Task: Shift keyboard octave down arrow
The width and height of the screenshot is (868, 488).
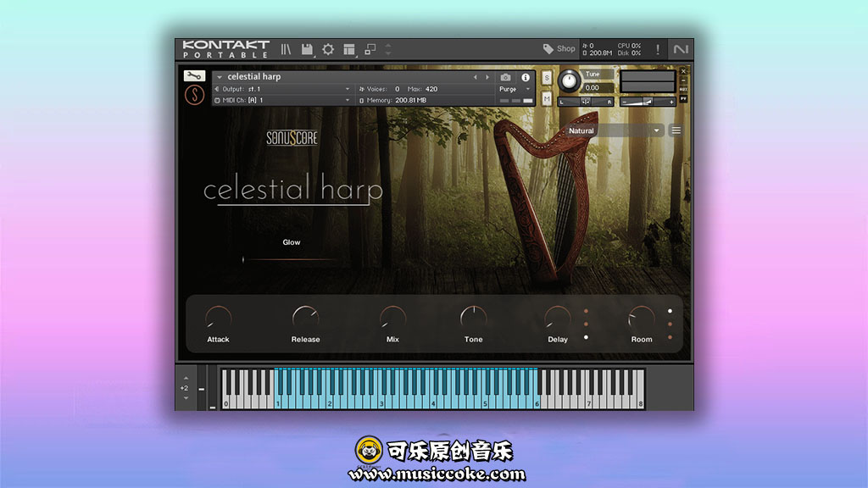Action: click(186, 398)
